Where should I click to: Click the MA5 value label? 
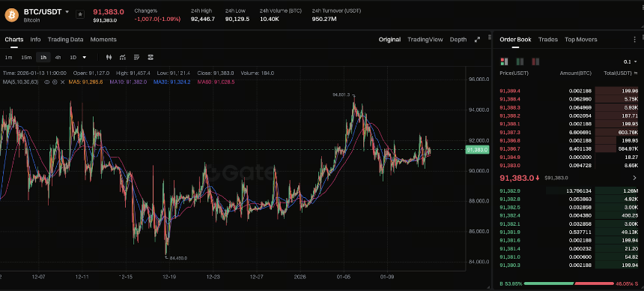click(85, 82)
